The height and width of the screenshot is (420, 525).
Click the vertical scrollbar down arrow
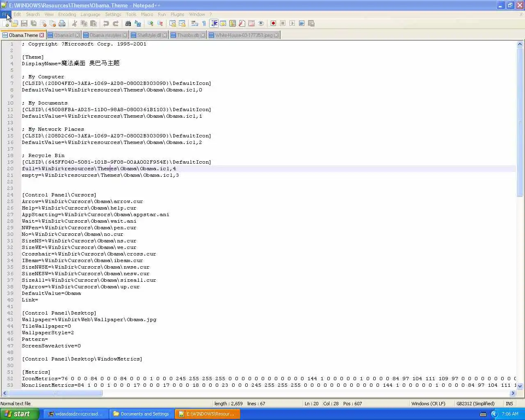(x=520, y=386)
